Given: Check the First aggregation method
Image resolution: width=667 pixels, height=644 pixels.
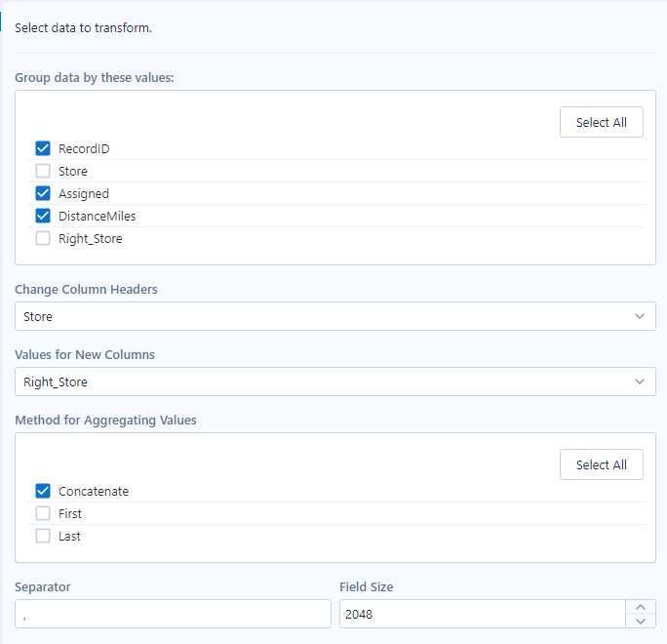Looking at the screenshot, I should [43, 514].
